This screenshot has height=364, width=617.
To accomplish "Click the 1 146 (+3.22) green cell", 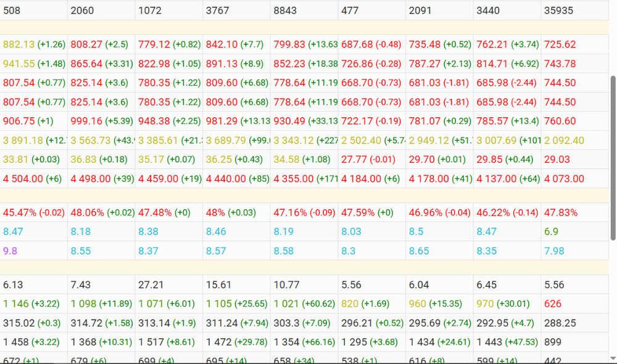I will 33,304.
